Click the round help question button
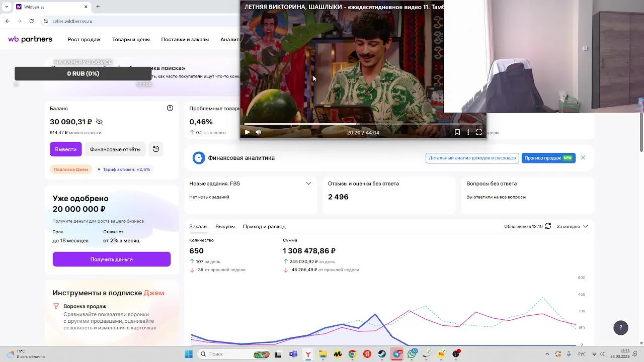The width and height of the screenshot is (644, 362). [x=621, y=327]
